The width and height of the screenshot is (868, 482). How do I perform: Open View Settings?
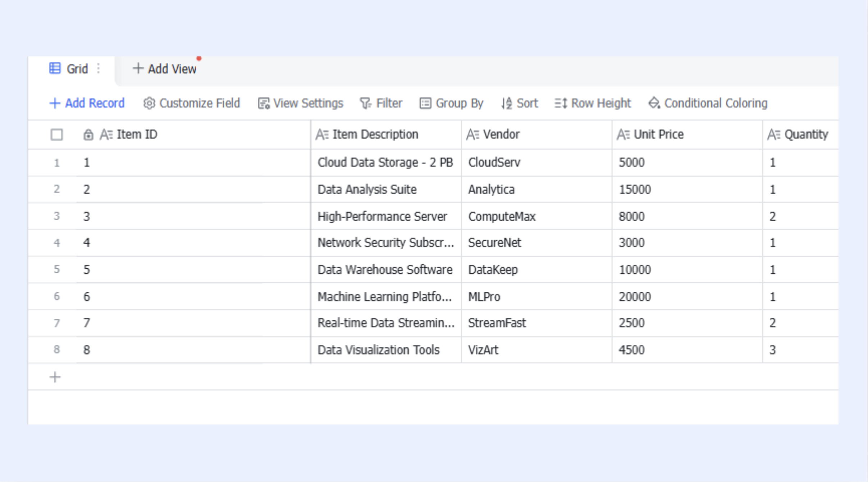point(301,103)
